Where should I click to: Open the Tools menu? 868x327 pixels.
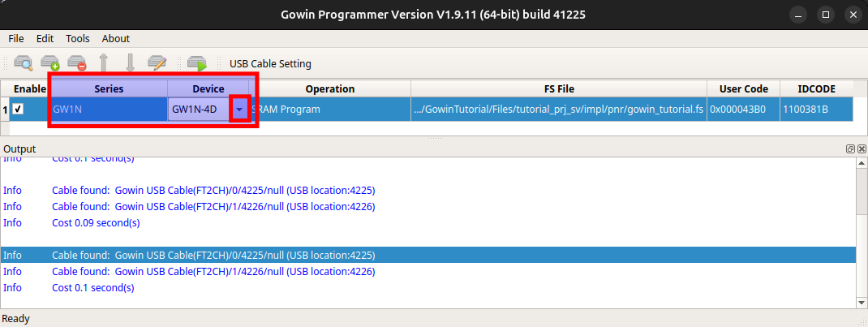tap(78, 39)
